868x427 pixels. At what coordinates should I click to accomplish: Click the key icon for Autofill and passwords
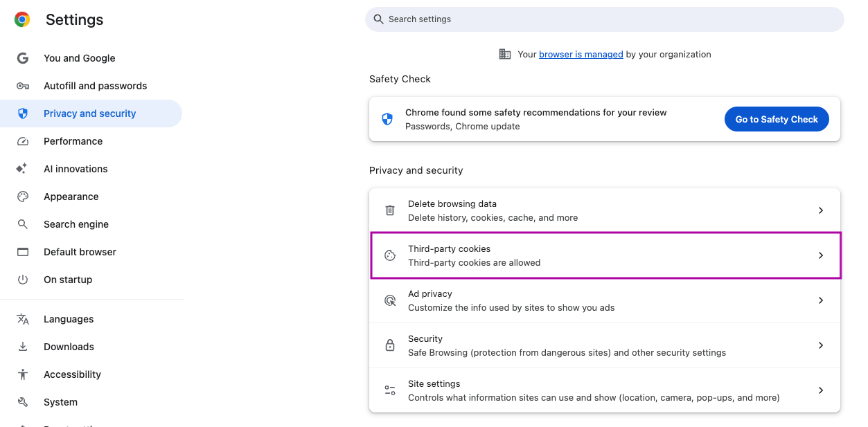point(23,86)
